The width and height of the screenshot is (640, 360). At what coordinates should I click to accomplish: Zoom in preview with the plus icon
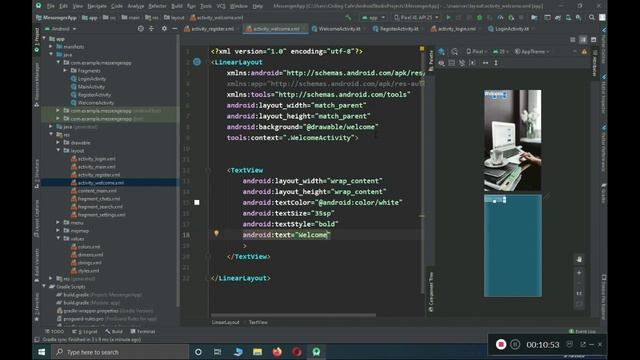[579, 272]
